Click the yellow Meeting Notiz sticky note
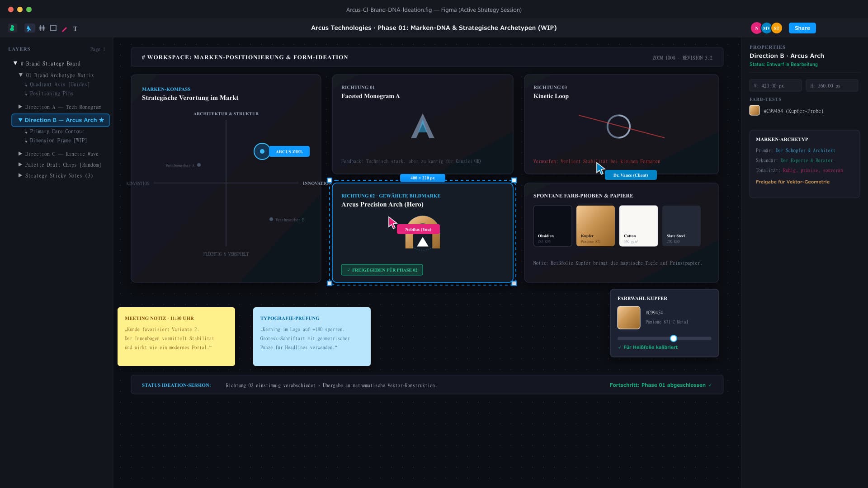This screenshot has width=868, height=488. 176,337
